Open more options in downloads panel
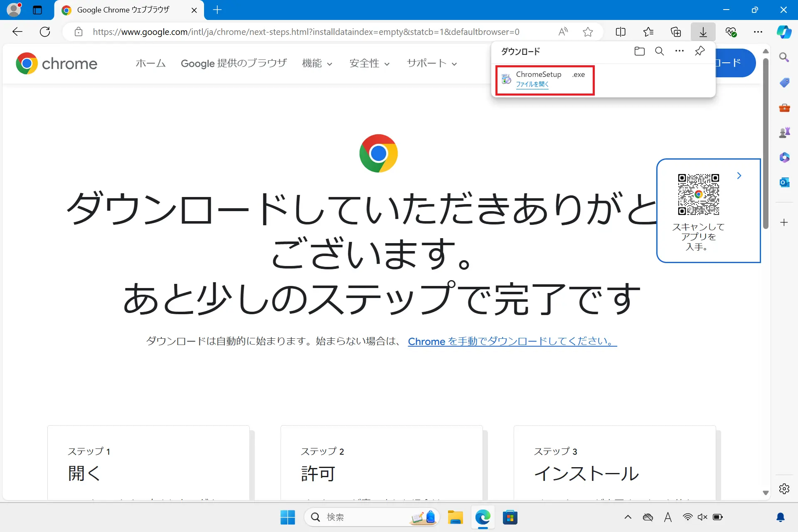Viewport: 798px width, 532px height. point(680,51)
